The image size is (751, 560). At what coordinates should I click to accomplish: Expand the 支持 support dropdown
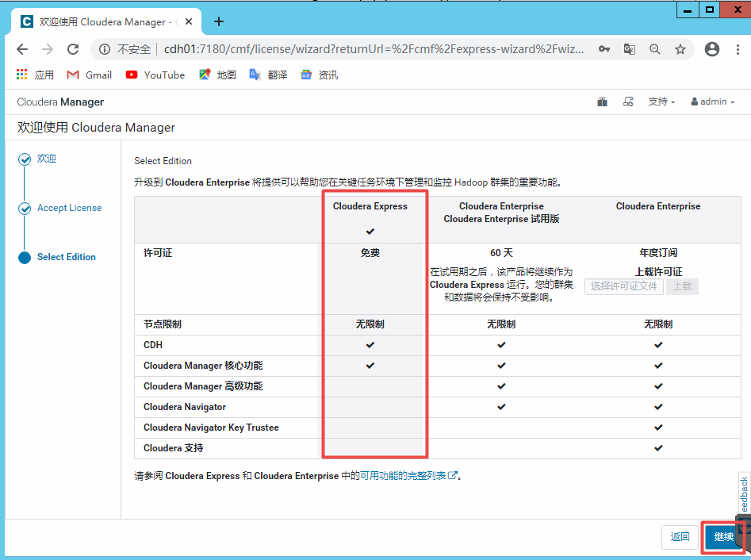661,102
